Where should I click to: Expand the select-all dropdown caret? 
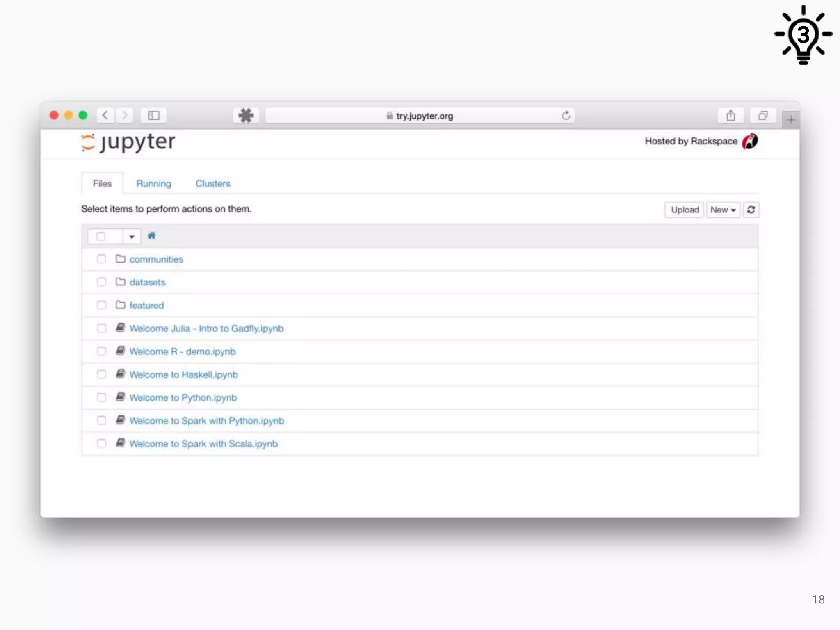(x=132, y=237)
